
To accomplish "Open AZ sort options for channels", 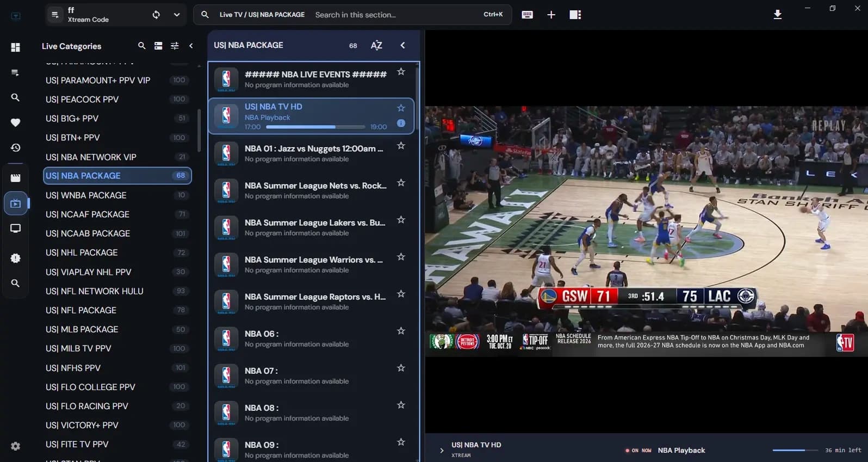I will 376,45.
